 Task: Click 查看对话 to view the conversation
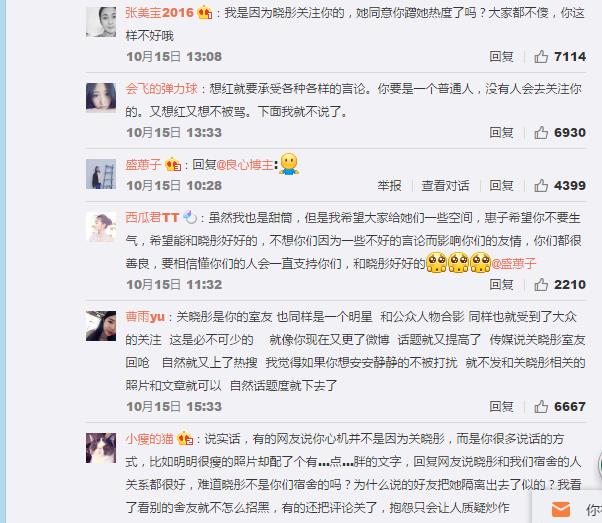pos(445,186)
